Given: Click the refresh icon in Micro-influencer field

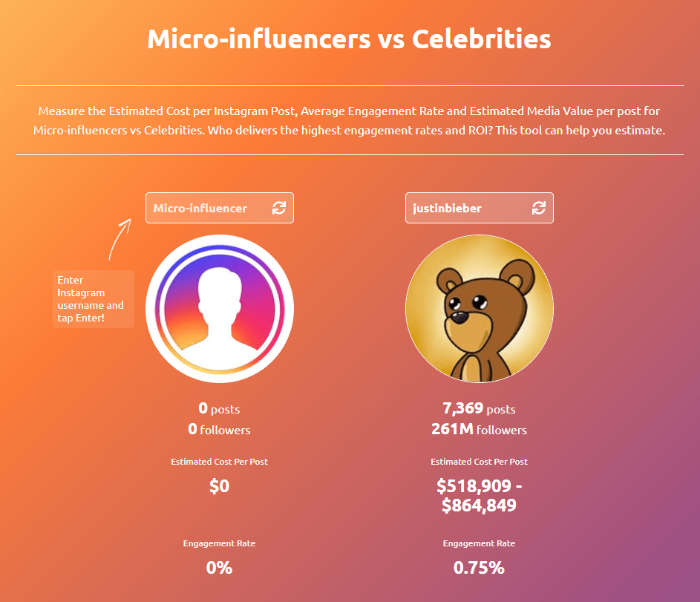Looking at the screenshot, I should [x=279, y=209].
